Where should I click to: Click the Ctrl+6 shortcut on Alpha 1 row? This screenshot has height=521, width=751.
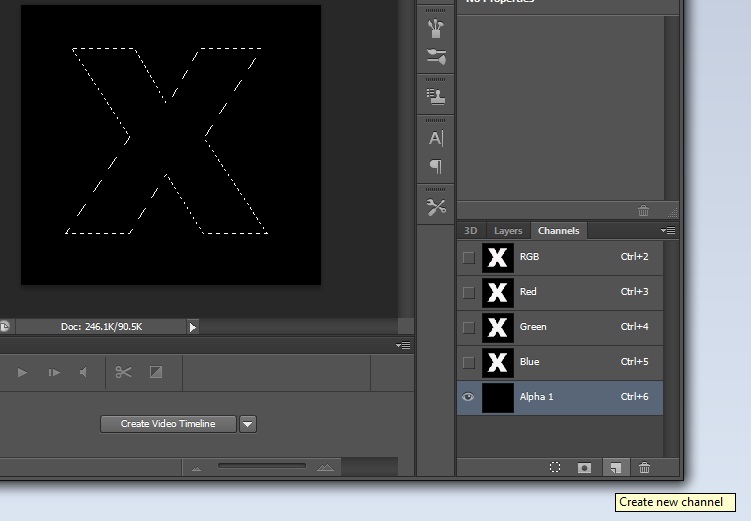(634, 396)
